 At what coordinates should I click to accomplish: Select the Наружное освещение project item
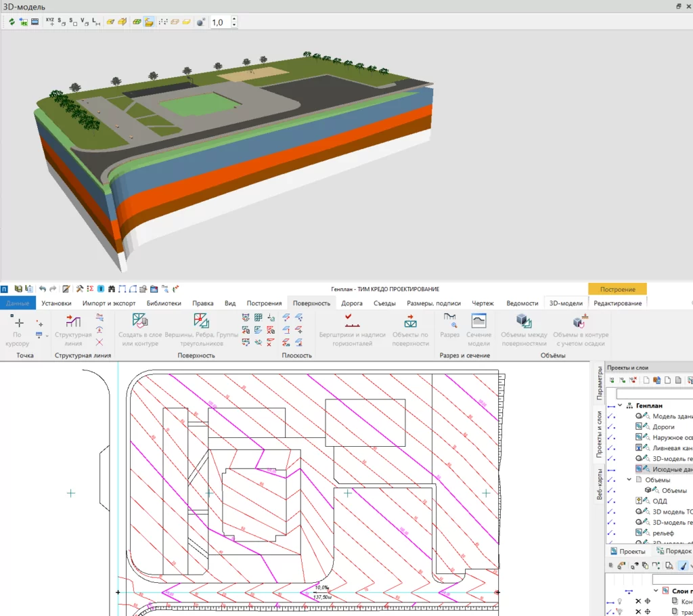[672, 437]
